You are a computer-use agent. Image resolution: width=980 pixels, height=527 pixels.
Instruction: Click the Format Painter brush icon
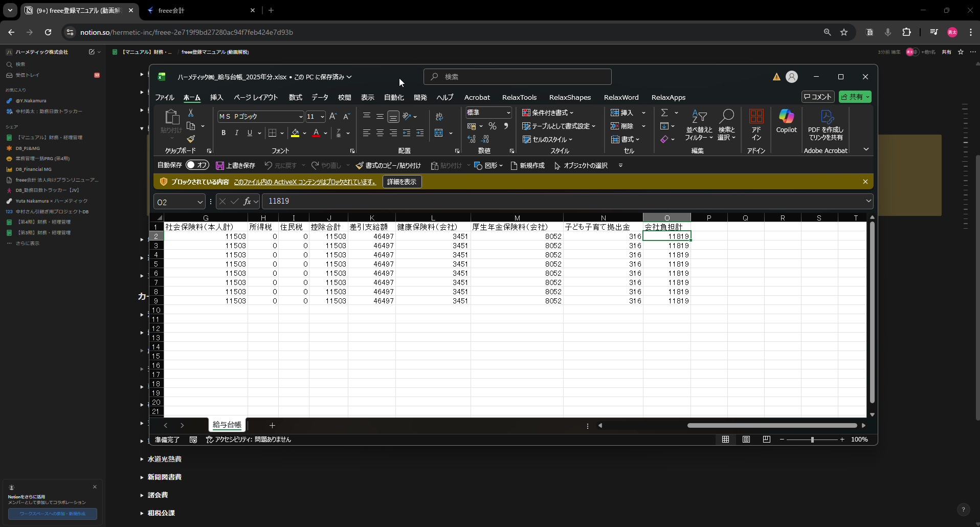pyautogui.click(x=191, y=139)
